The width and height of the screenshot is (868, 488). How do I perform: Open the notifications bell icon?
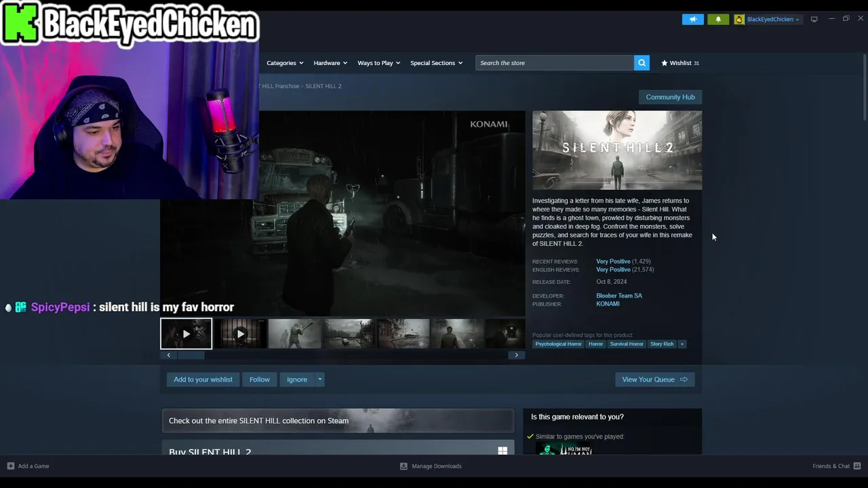pos(718,19)
